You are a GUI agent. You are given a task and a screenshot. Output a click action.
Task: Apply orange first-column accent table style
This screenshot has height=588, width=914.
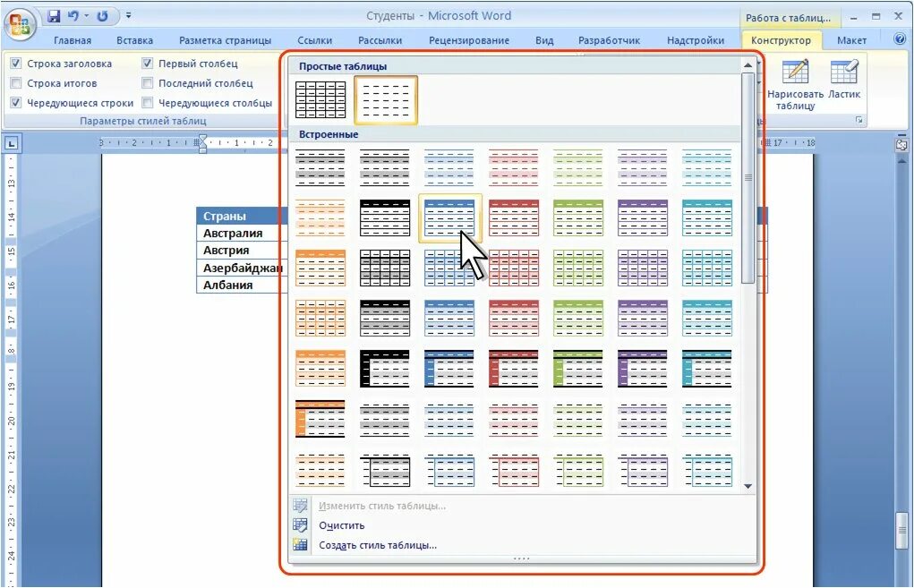[x=320, y=419]
